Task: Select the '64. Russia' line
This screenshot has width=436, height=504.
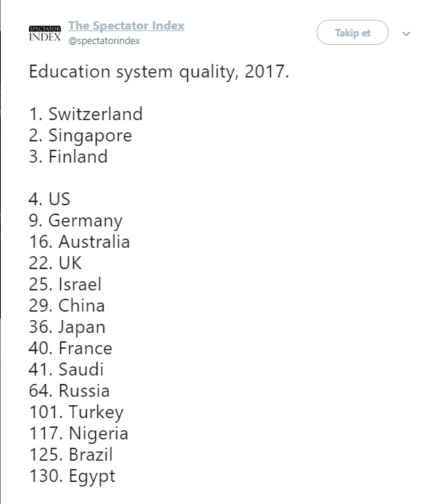Action: tap(69, 391)
